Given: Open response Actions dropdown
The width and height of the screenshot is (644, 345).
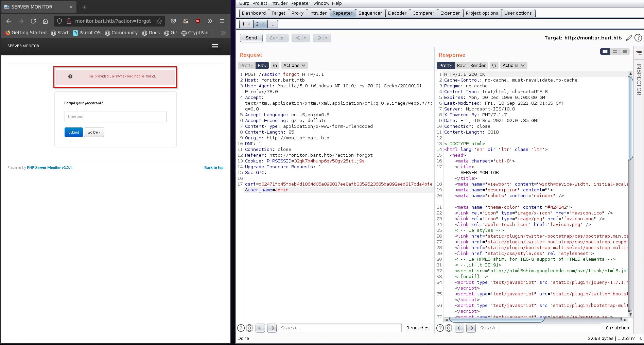Looking at the screenshot, I should (514, 65).
